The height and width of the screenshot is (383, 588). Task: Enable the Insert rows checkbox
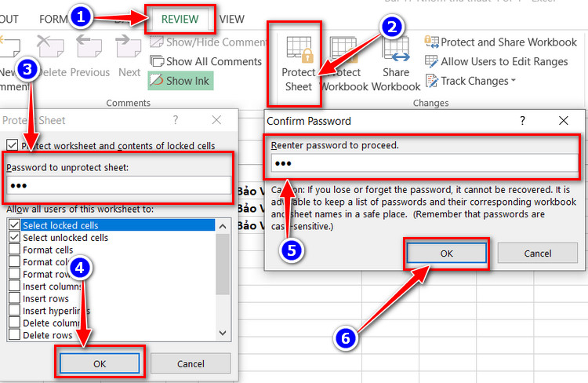pos(14,298)
